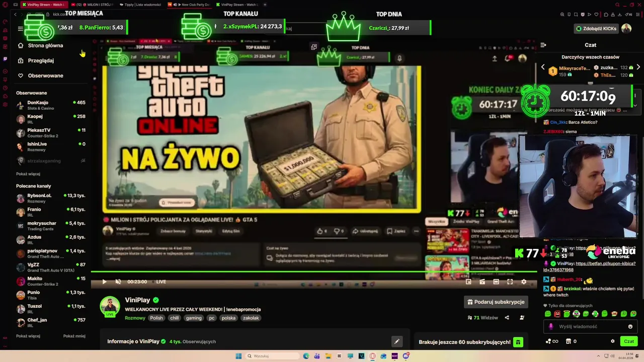Show previous top gifters in chat
Image resolution: width=644 pixels, height=362 pixels.
coord(543,67)
